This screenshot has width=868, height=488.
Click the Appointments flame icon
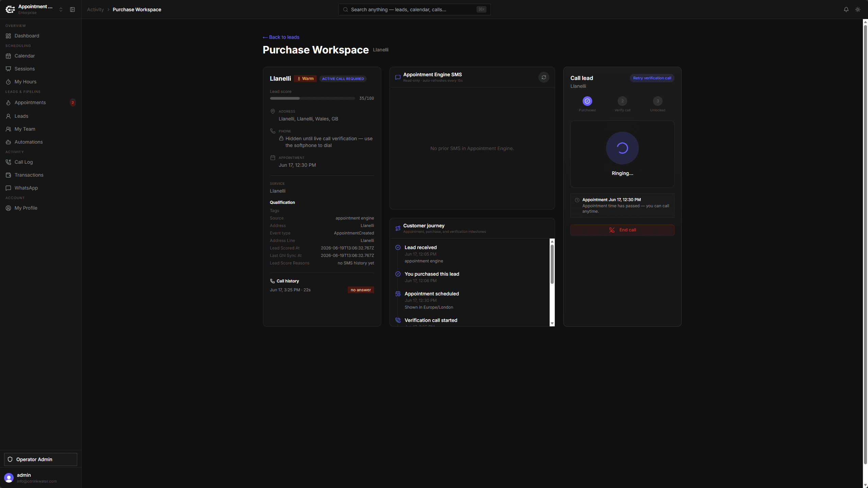[x=9, y=102]
